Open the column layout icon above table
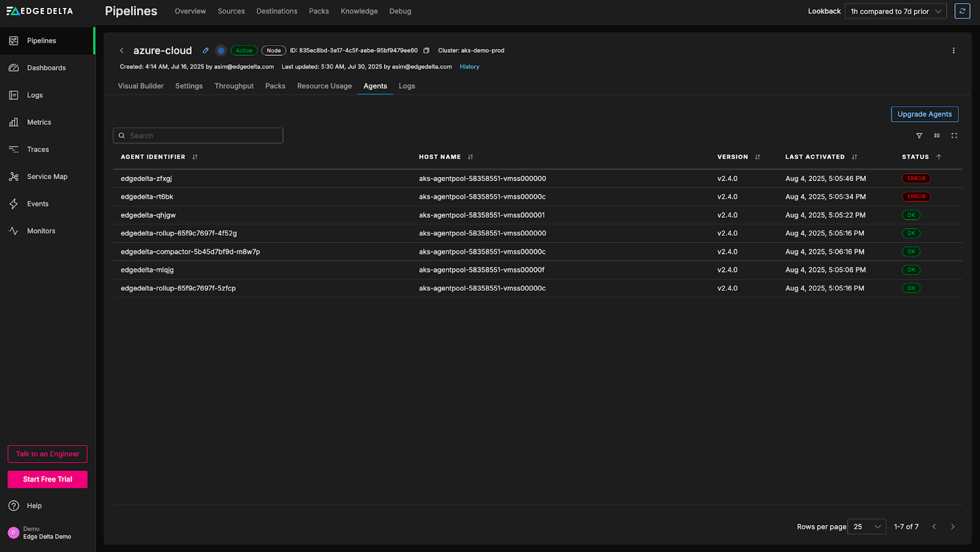 [x=937, y=136]
